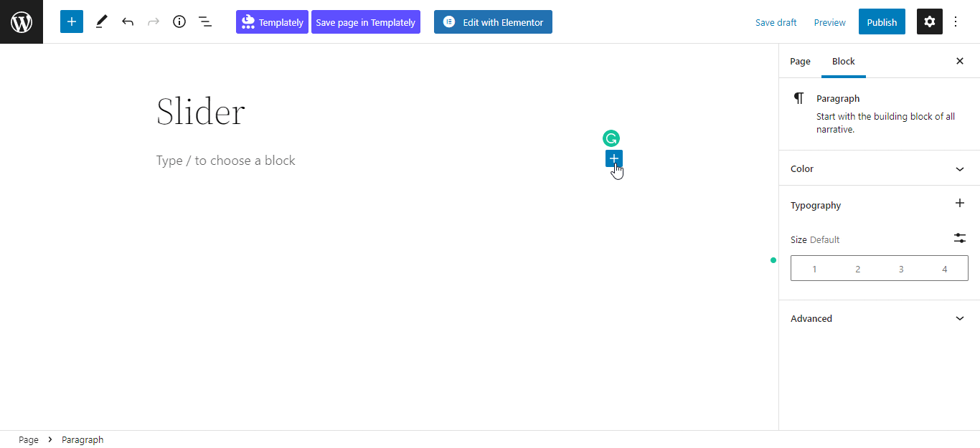This screenshot has width=980, height=448.
Task: Select font size preset 2
Action: coord(857,268)
